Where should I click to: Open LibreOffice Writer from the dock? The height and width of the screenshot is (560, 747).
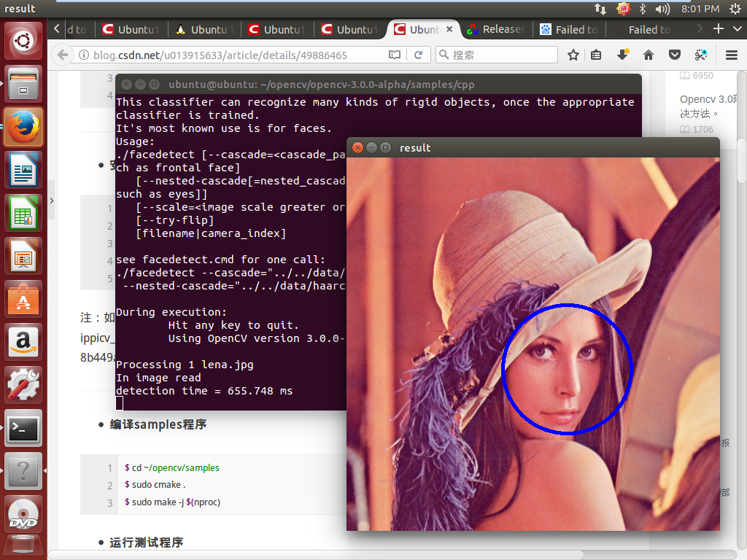tap(23, 169)
